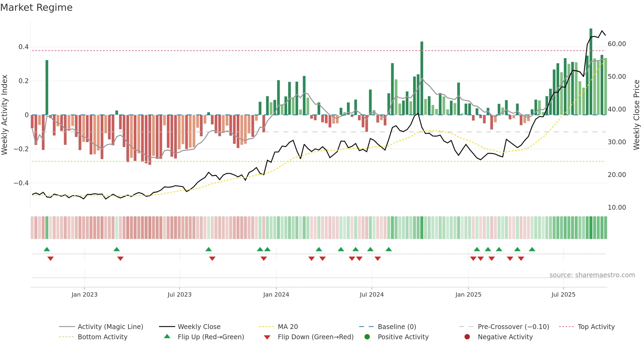Click the 60.00 price axis label
The height and width of the screenshot is (362, 644).
(x=617, y=44)
